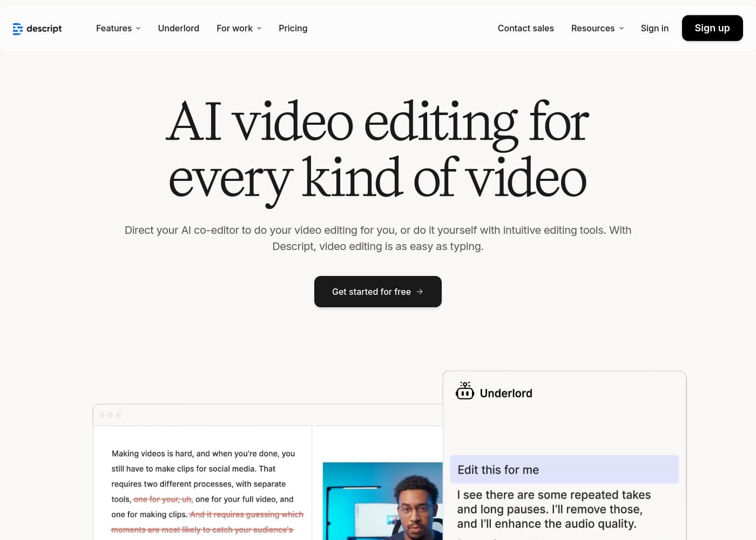Click the arrow icon in Get started button

click(420, 292)
